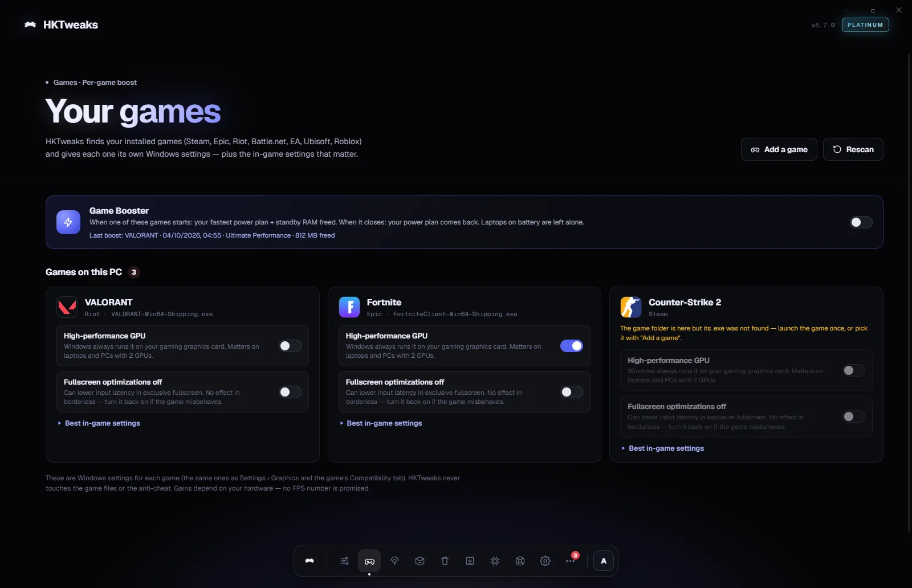This screenshot has width=912, height=588.
Task: Click the v5.7.0 version label
Action: click(x=823, y=25)
